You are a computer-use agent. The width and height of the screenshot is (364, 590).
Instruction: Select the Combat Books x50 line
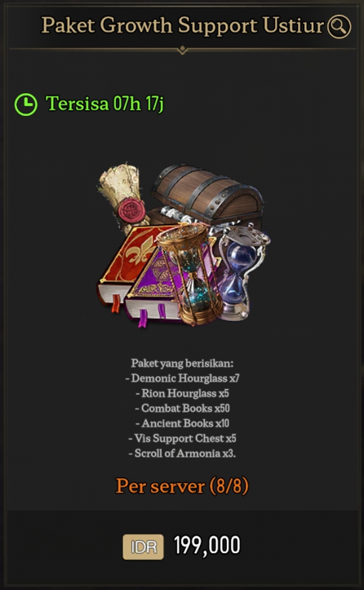click(x=182, y=409)
